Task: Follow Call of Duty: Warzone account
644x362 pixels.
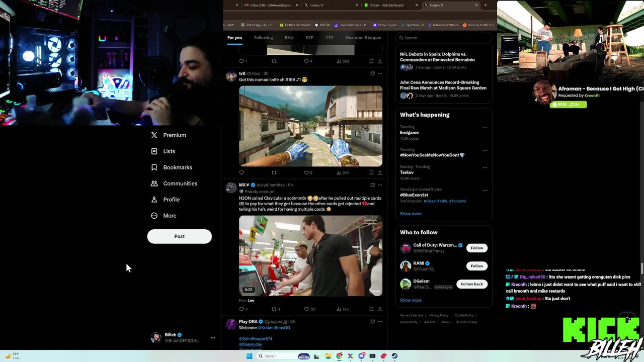Action: [x=476, y=248]
